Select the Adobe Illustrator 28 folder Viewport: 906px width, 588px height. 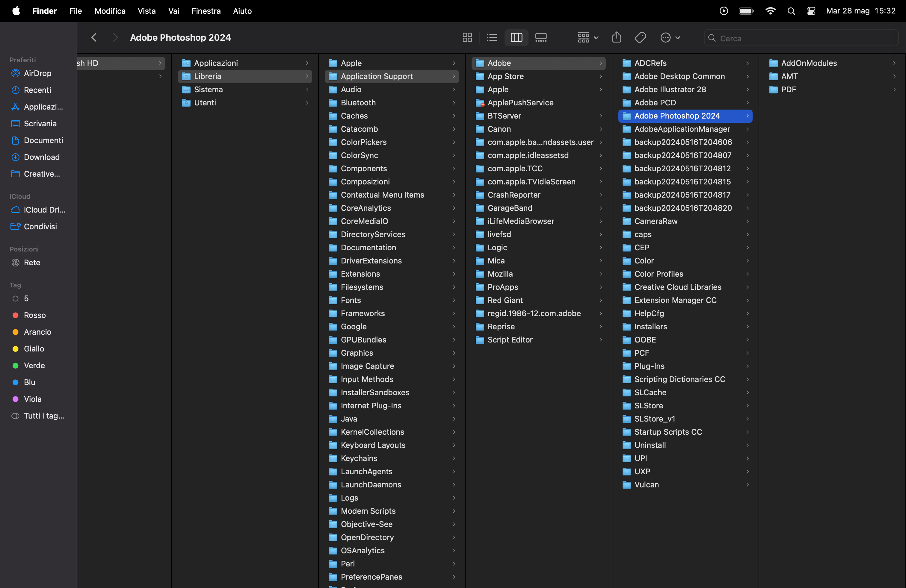(685, 90)
